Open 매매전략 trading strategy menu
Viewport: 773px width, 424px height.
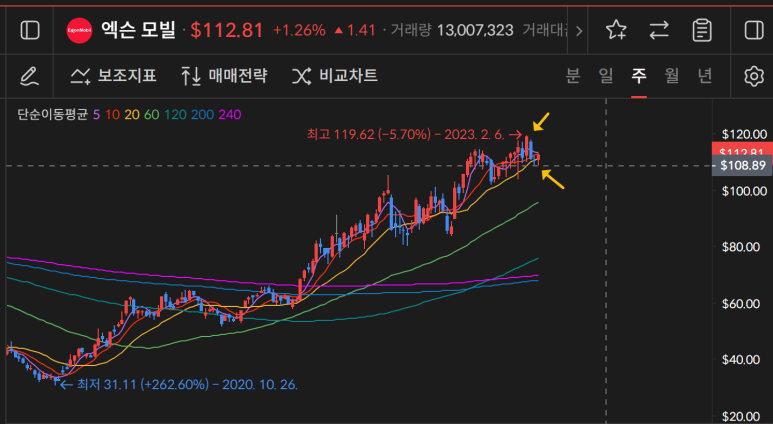point(224,76)
